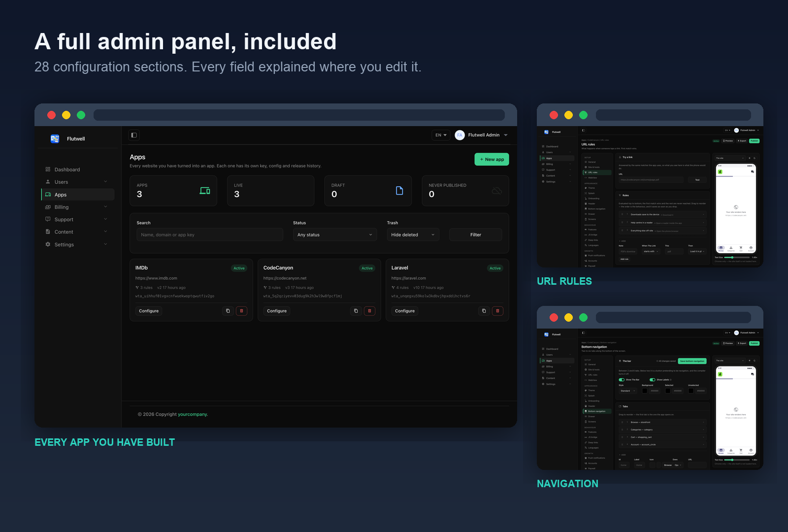Click the Add rule button
The height and width of the screenshot is (532, 788).
(x=624, y=259)
